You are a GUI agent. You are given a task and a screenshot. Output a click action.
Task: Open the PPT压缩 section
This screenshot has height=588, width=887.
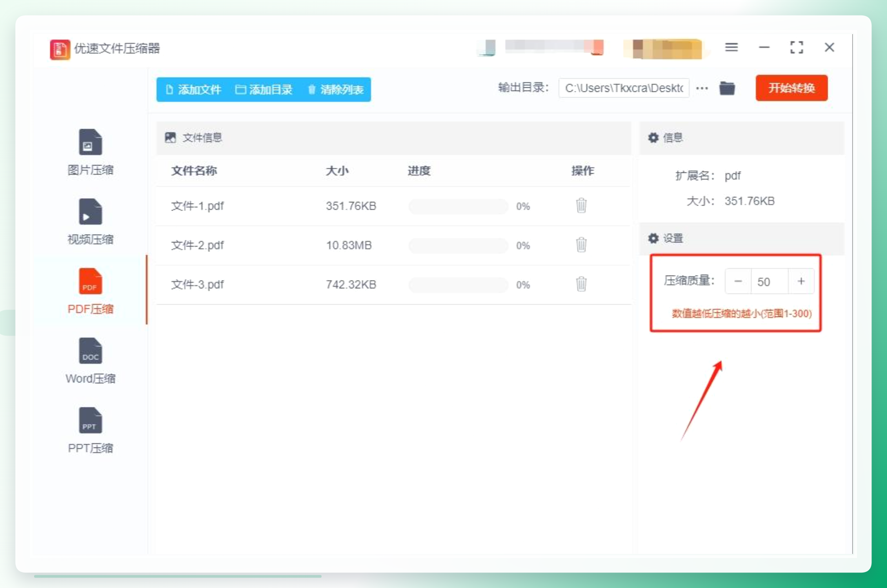pyautogui.click(x=90, y=431)
